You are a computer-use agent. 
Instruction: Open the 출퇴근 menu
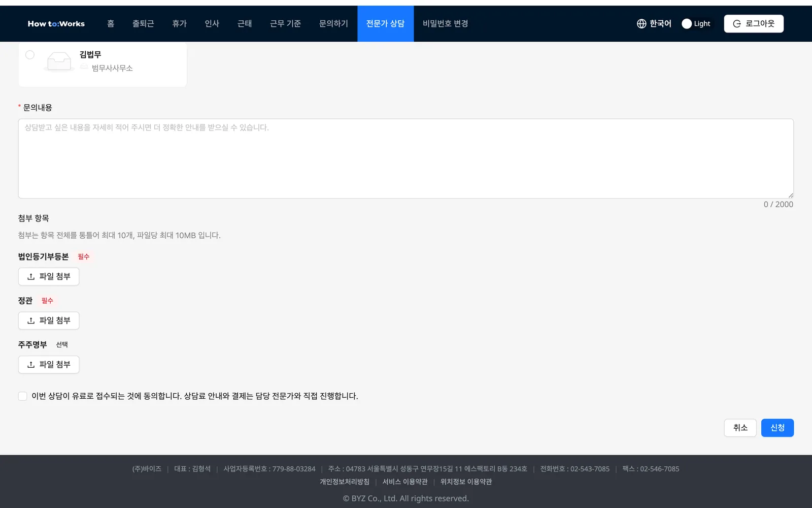[143, 24]
